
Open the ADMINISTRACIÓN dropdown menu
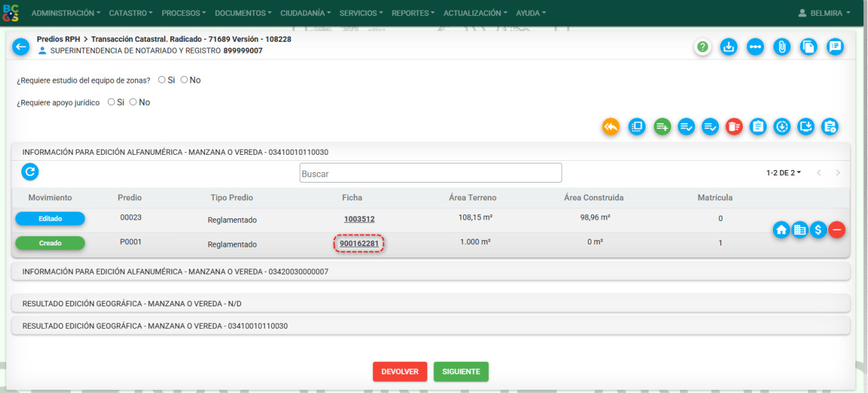(66, 13)
